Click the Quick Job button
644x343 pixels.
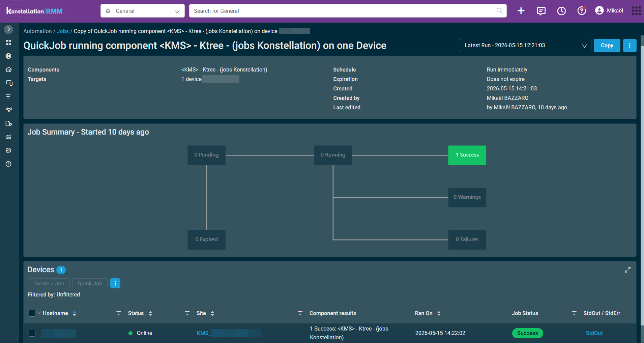(x=90, y=283)
